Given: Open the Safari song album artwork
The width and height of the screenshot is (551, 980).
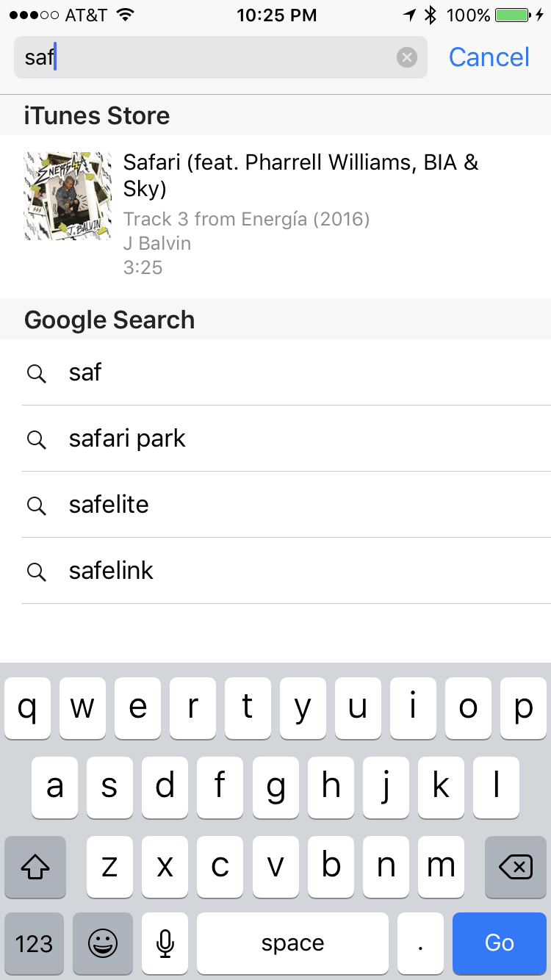Looking at the screenshot, I should click(68, 196).
